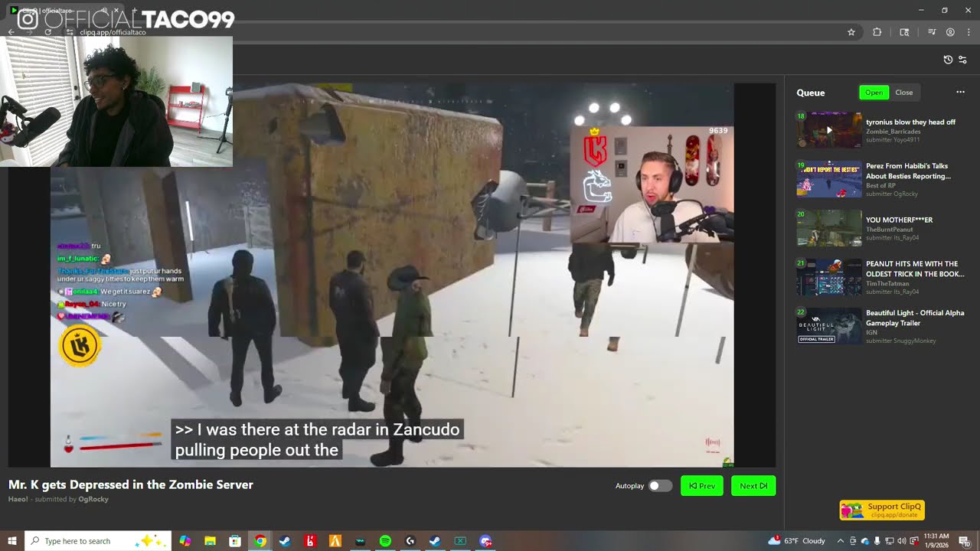Toggle the Autoplay switch
Screen dimensions: 980x551
coord(660,486)
